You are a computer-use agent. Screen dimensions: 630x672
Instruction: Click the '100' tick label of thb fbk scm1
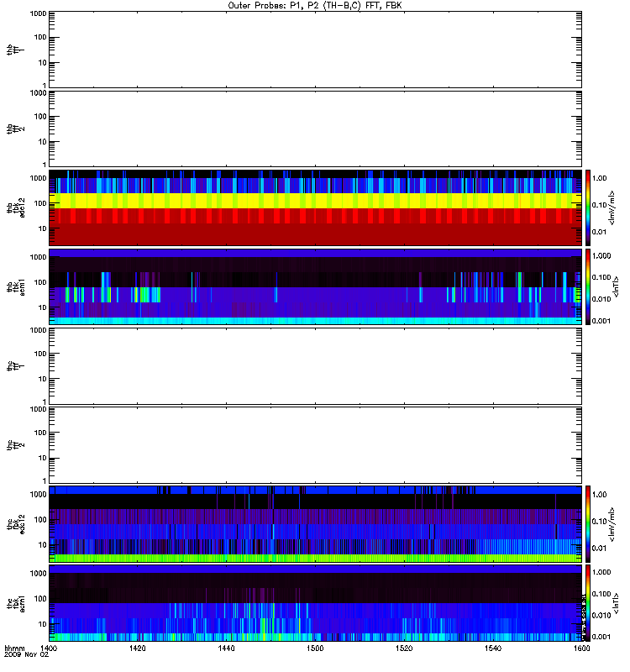(40, 282)
